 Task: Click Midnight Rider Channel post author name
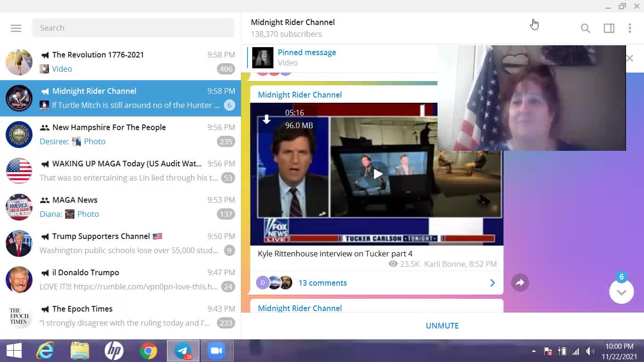(x=300, y=95)
